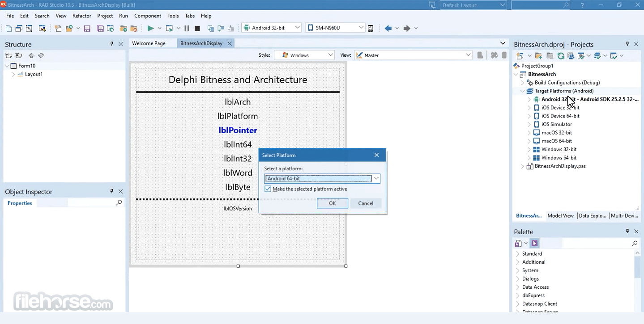Select BitnessArchDisplay.pas in the project tree
This screenshot has width=644, height=324.
point(560,166)
